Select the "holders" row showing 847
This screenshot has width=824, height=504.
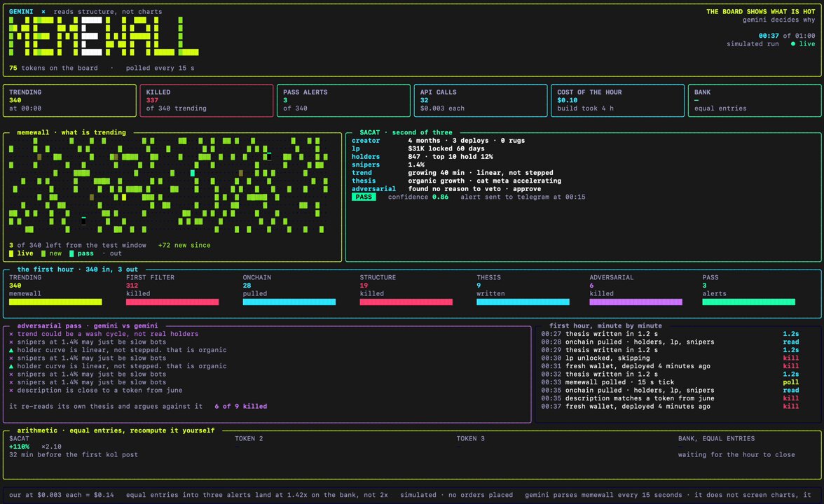[423, 157]
